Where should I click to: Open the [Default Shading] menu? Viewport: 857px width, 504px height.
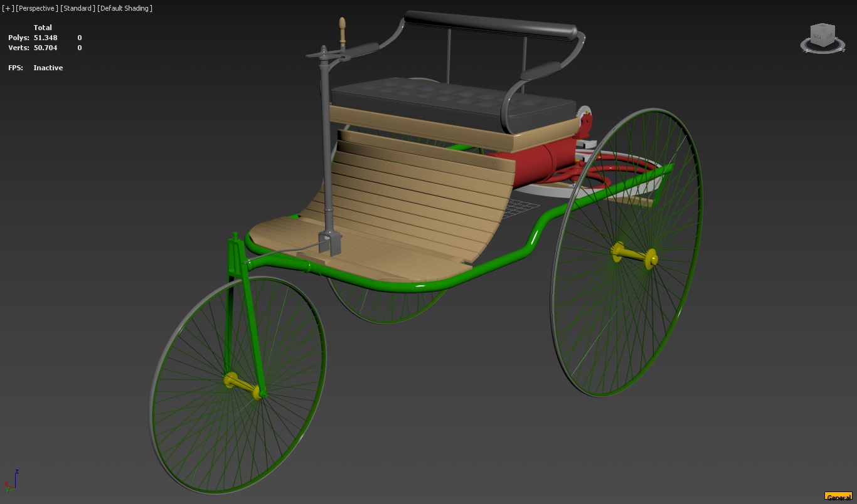point(125,8)
